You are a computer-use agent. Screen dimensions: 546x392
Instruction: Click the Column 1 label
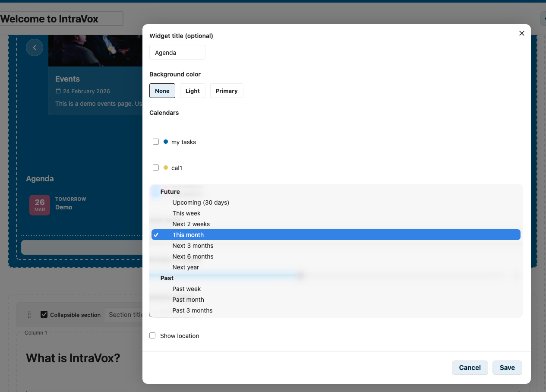[36, 333]
